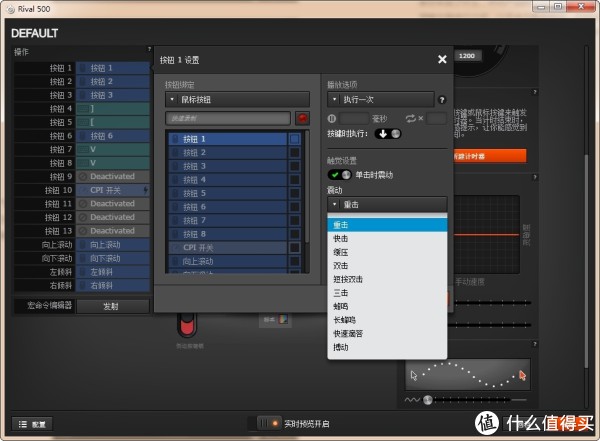Click keyboard icon on 按钮 4 binding
Screen dimensions: 600x441
83,109
